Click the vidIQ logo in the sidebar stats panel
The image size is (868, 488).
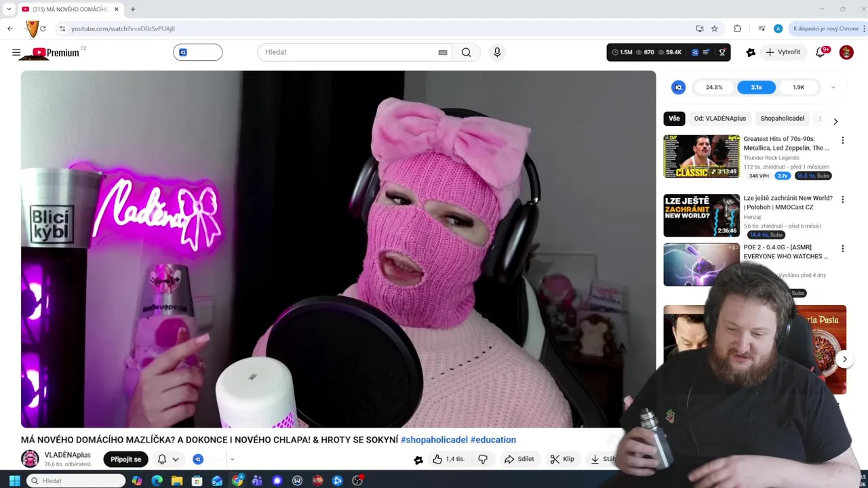[678, 87]
